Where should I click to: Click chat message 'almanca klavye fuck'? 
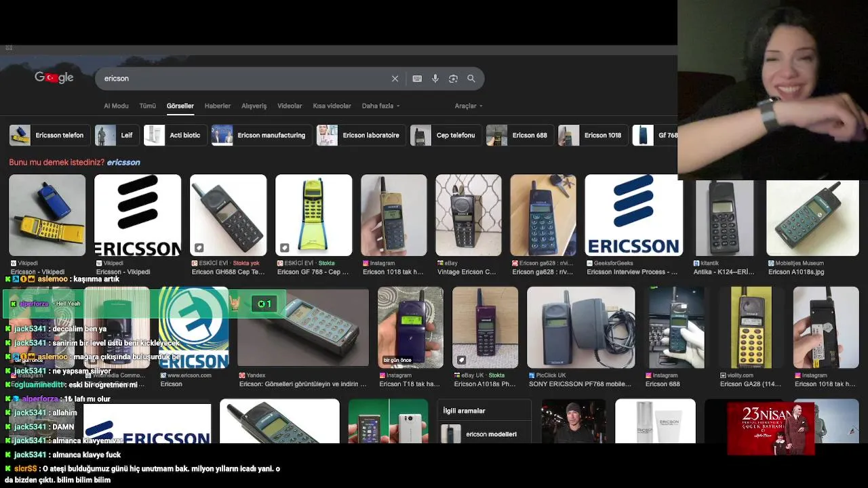[x=86, y=455]
